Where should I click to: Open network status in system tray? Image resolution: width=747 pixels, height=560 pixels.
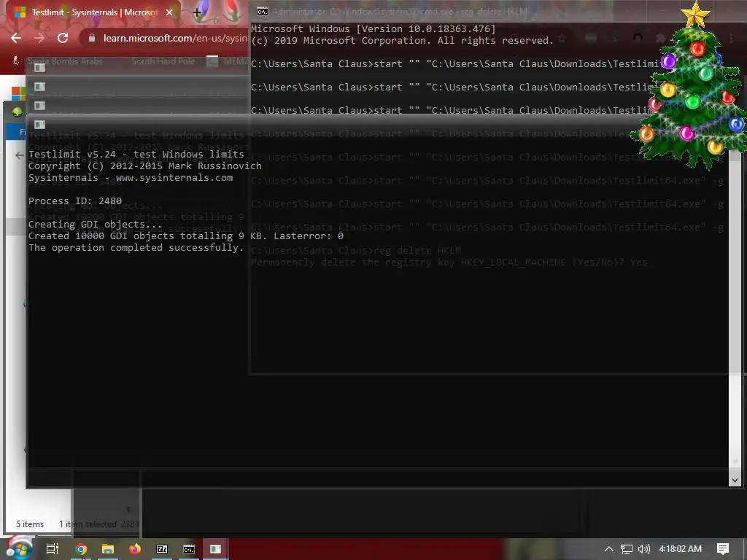(627, 549)
